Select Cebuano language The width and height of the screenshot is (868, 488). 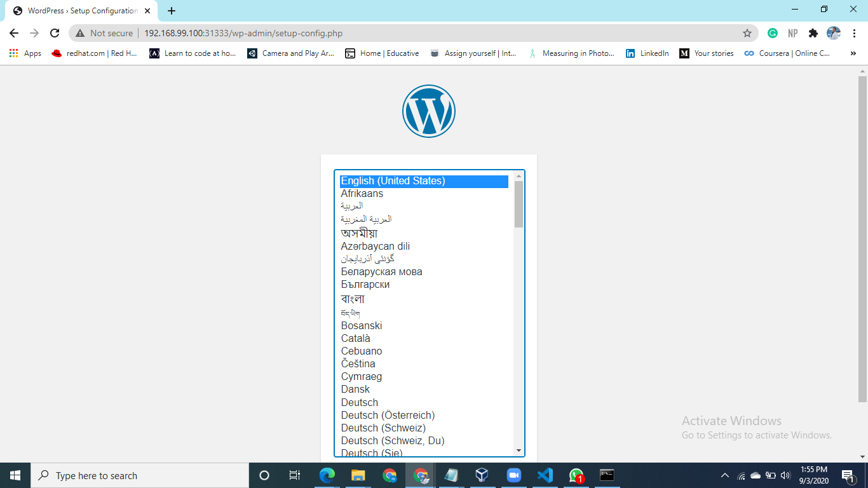tap(424, 351)
